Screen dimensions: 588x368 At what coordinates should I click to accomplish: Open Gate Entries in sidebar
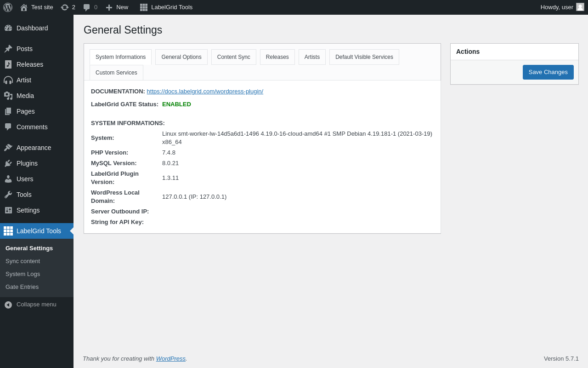pyautogui.click(x=22, y=287)
